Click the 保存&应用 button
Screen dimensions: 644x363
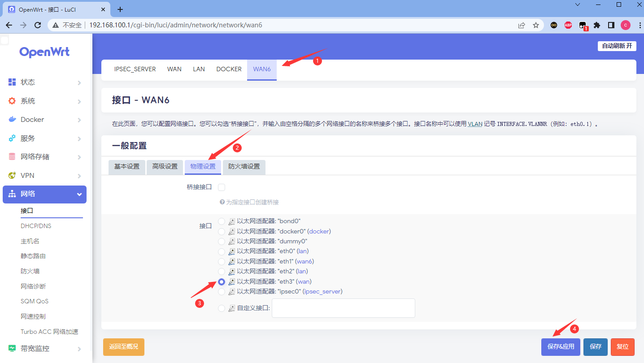pyautogui.click(x=561, y=347)
